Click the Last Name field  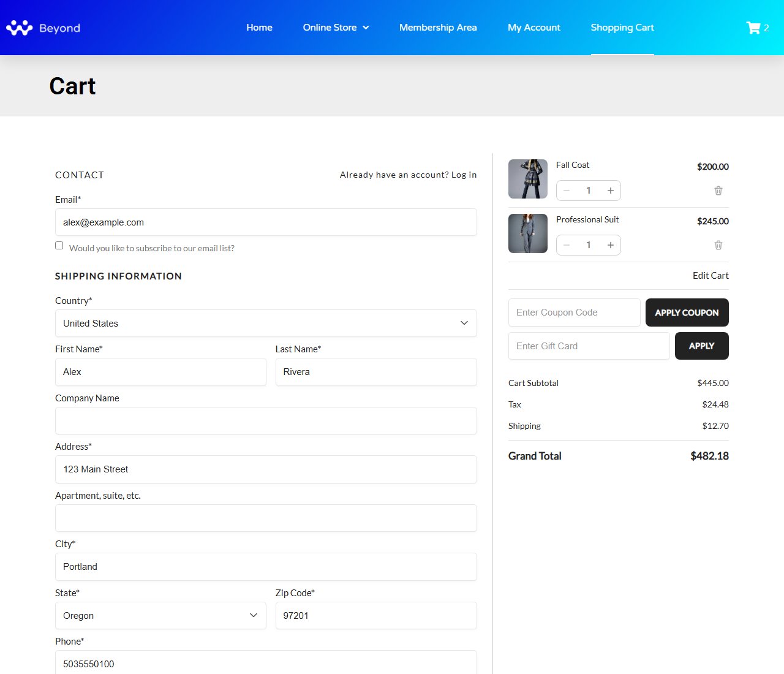coord(376,372)
